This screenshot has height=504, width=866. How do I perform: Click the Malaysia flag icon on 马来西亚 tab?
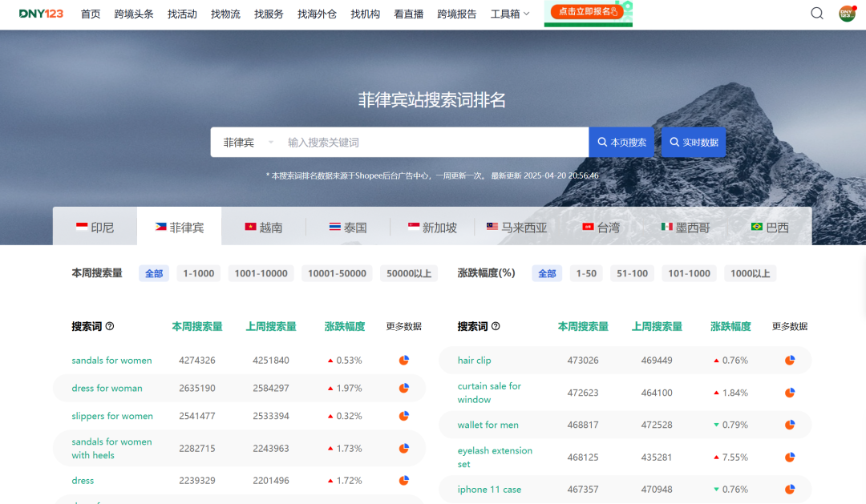[x=491, y=227]
